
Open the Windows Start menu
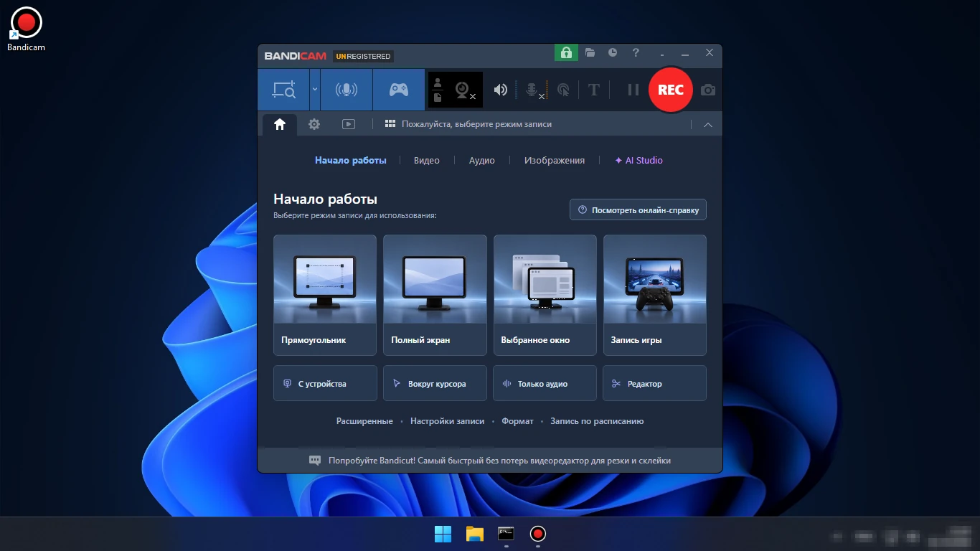click(x=443, y=534)
